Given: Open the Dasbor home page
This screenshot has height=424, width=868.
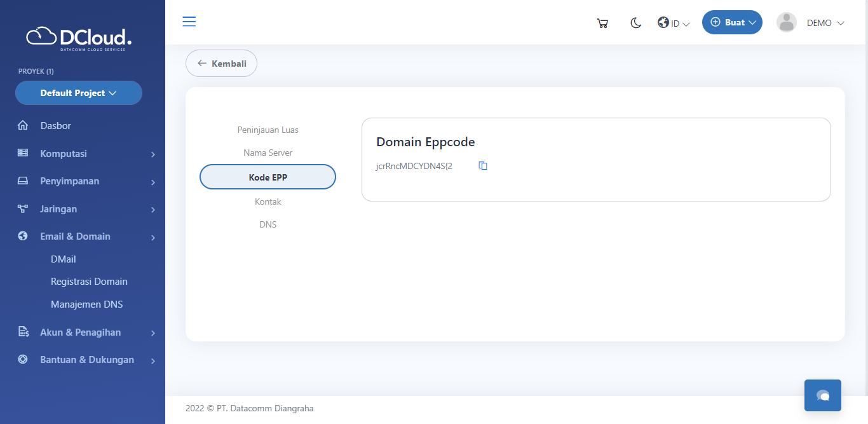Looking at the screenshot, I should [56, 126].
